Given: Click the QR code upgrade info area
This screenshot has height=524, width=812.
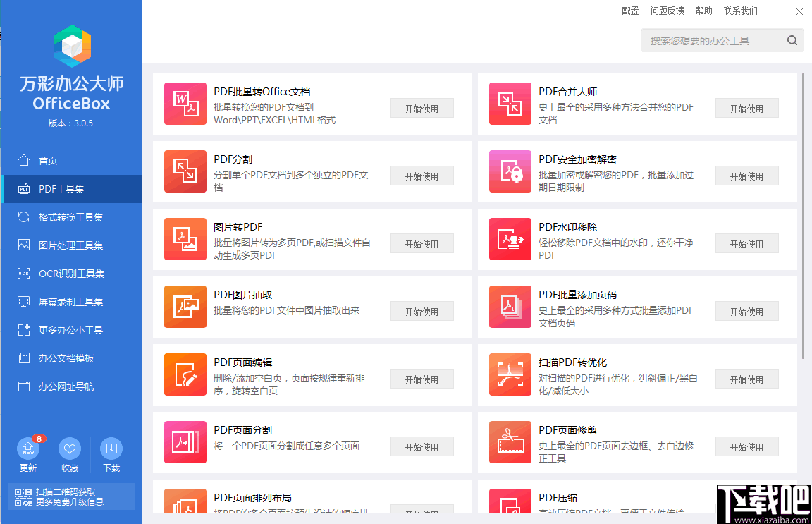Looking at the screenshot, I should tap(70, 496).
